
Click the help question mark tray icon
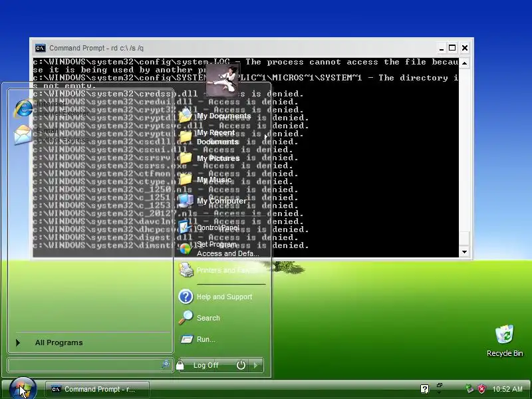coord(424,389)
